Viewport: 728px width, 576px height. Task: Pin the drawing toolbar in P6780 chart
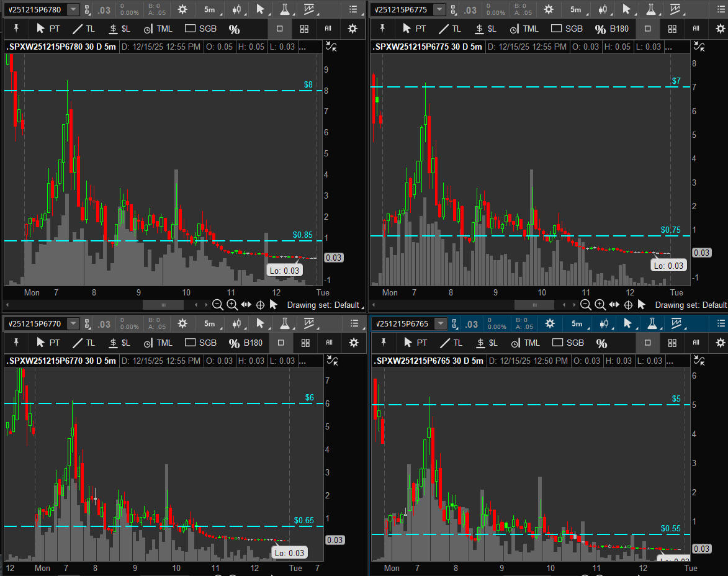16,29
